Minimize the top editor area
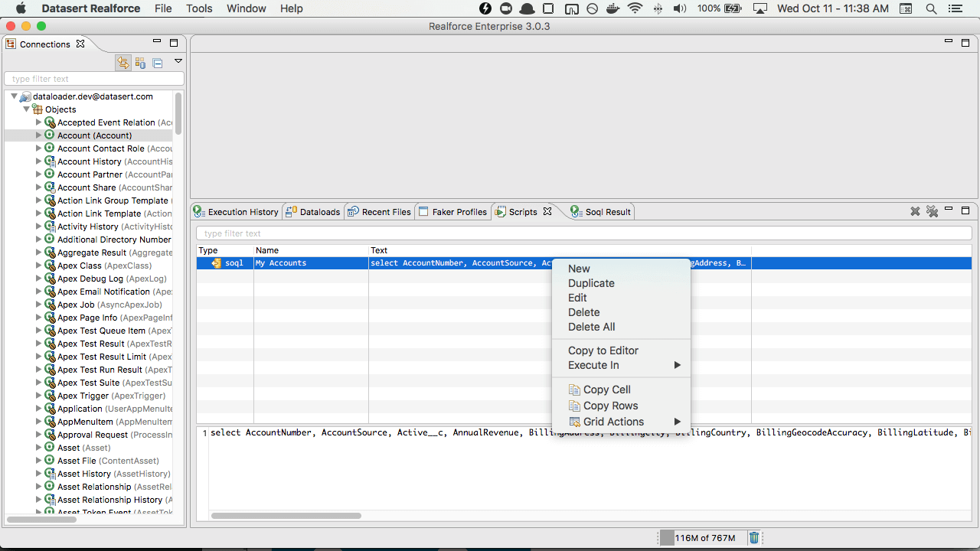 pyautogui.click(x=949, y=41)
